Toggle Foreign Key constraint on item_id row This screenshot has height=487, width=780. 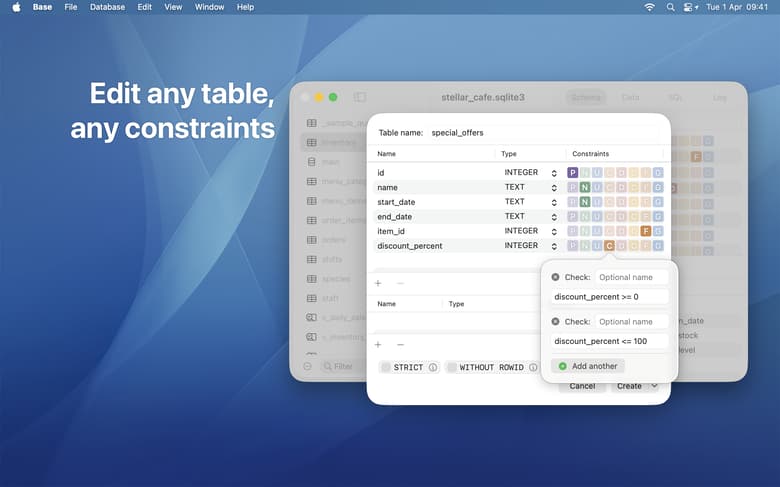click(x=646, y=231)
